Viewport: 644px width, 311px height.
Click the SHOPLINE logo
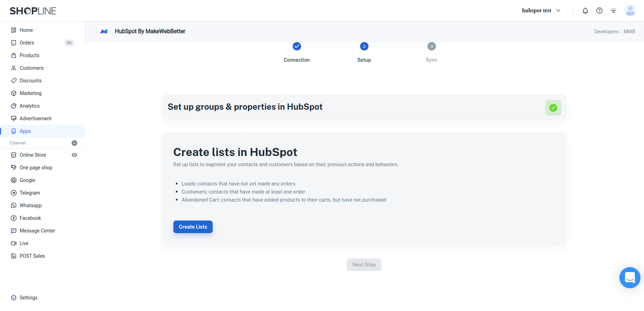coord(33,11)
